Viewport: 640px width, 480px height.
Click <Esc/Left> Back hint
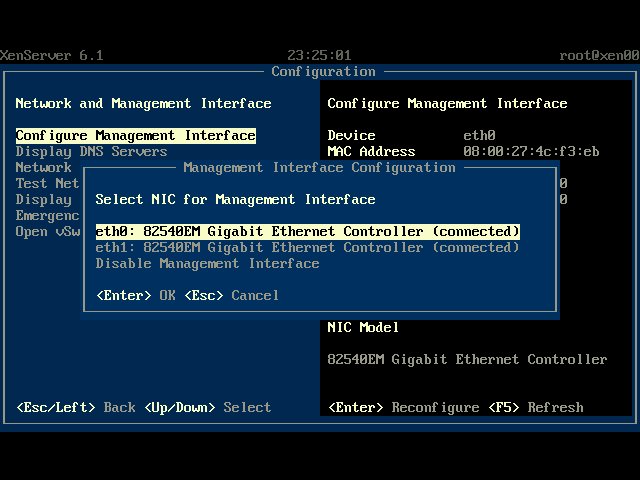point(76,407)
